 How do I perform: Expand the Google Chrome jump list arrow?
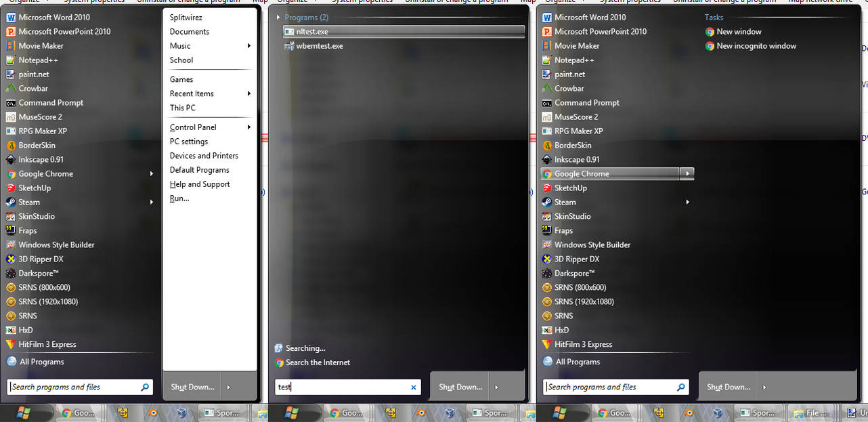point(687,174)
